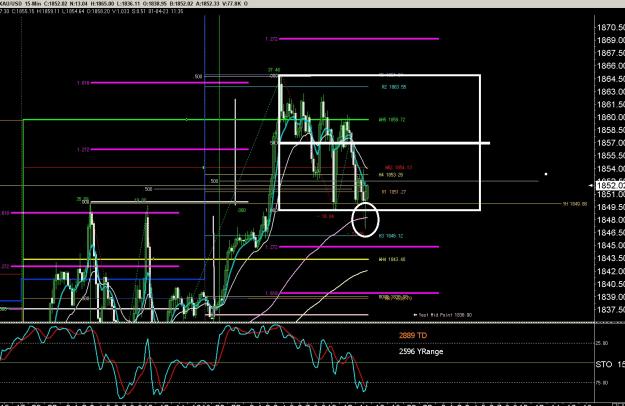
Task: Select the 2596 YRange label
Action: coord(421,351)
